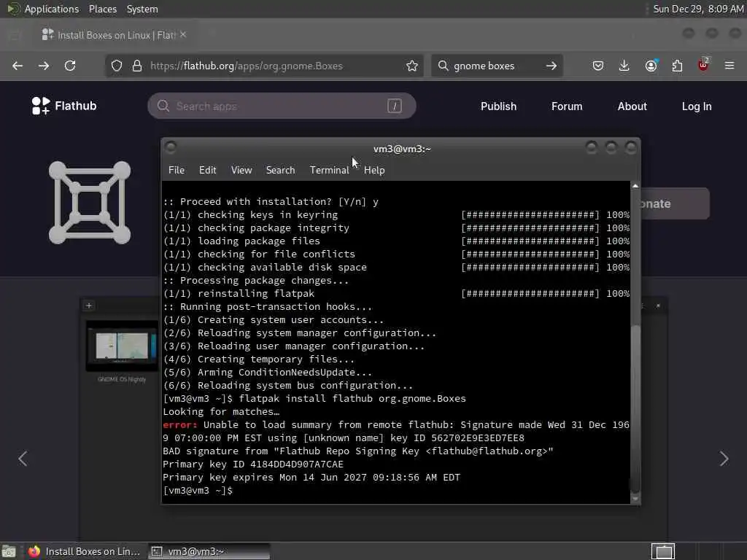Show next screenshot in carousel
Image resolution: width=747 pixels, height=560 pixels.
(x=724, y=459)
